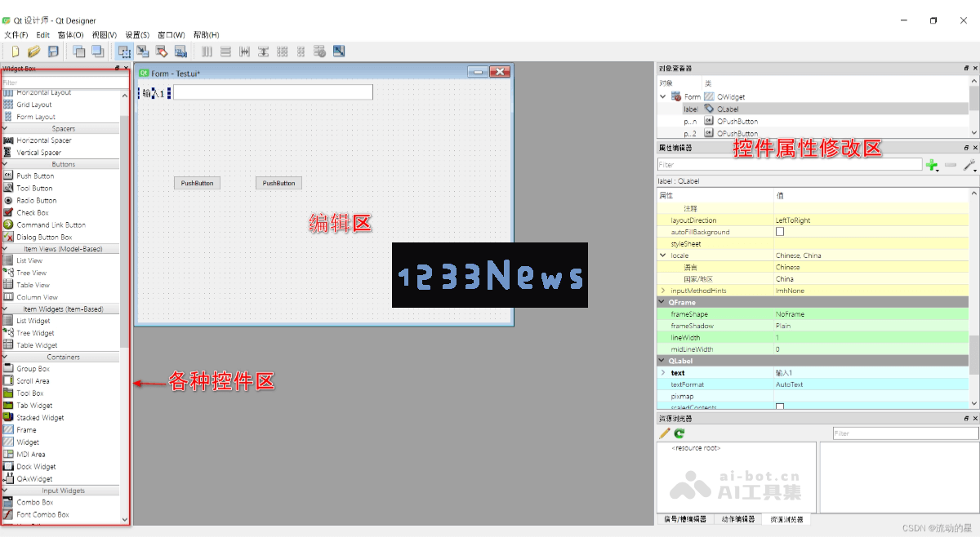Break the layout using toolbar
Screen dimensions: 980x551
[x=320, y=51]
